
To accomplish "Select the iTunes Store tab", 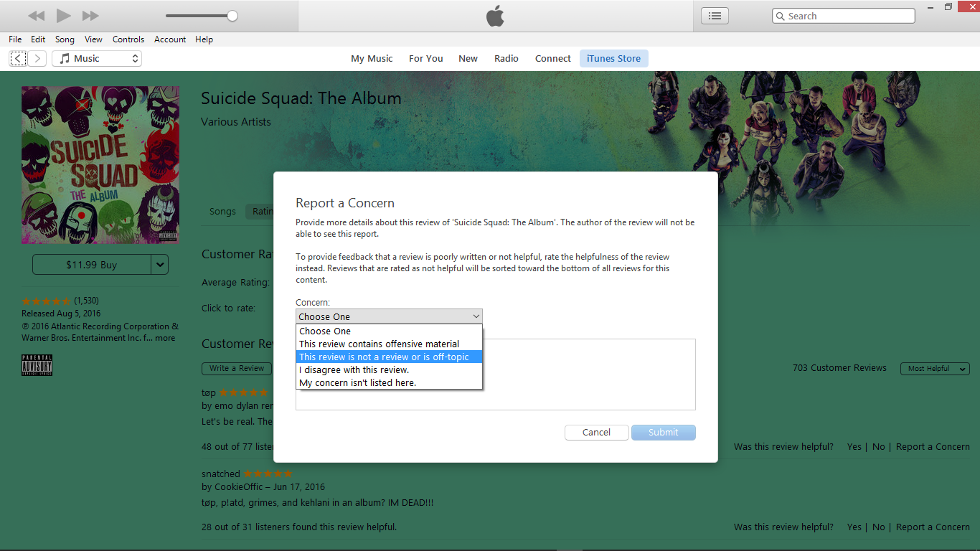I will coord(614,59).
